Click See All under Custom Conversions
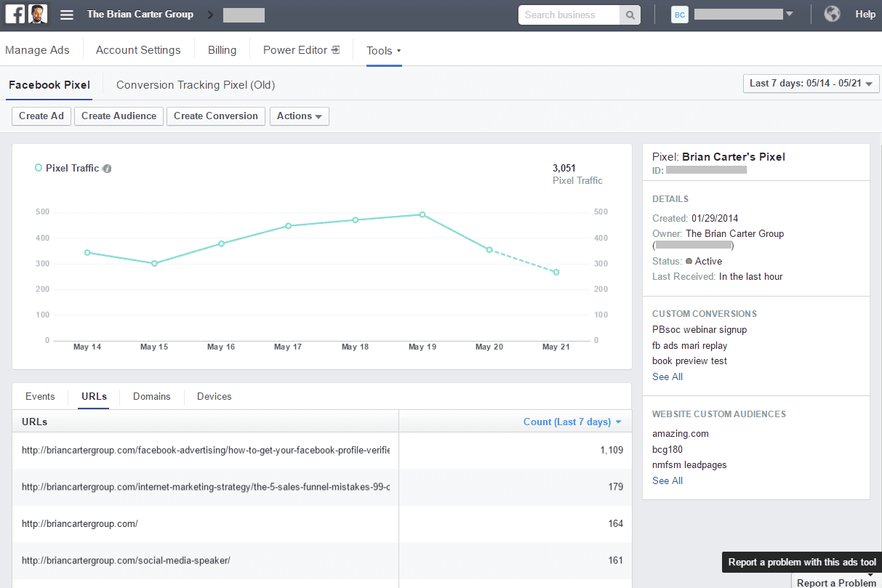The image size is (882, 588). (667, 376)
